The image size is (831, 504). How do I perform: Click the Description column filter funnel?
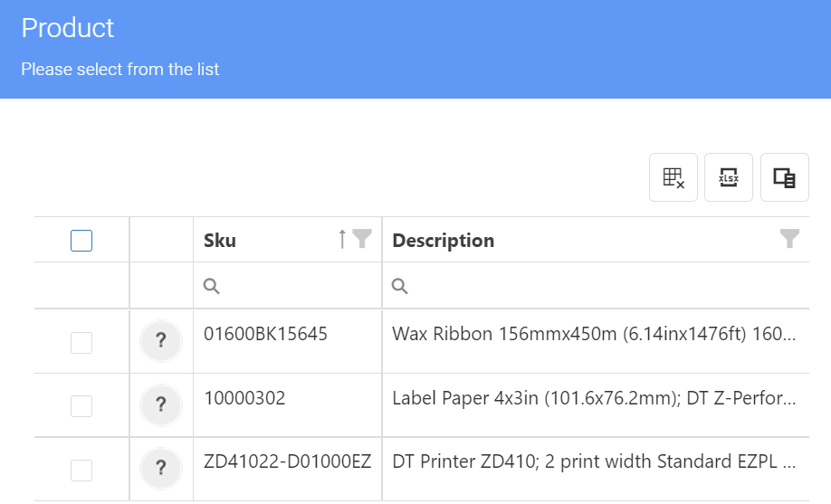(x=789, y=239)
